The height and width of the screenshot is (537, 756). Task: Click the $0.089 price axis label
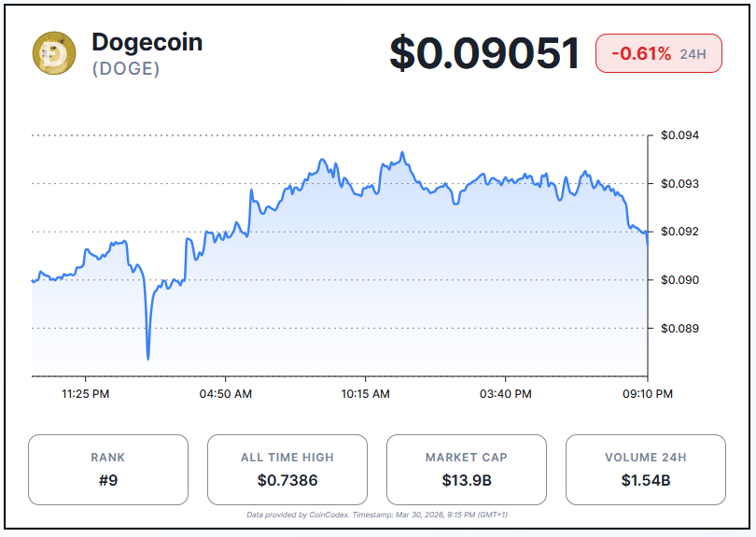pos(679,329)
